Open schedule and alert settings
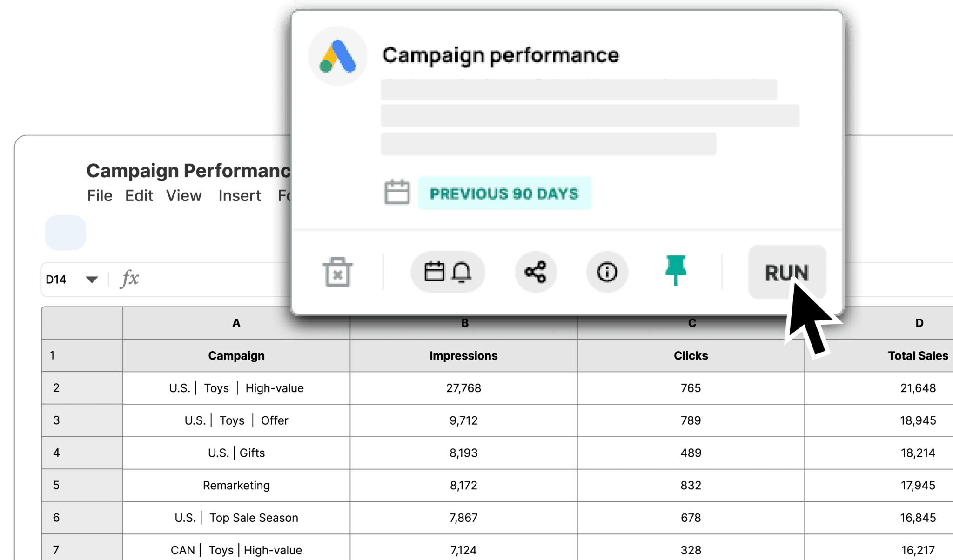The image size is (953, 560). pyautogui.click(x=448, y=272)
